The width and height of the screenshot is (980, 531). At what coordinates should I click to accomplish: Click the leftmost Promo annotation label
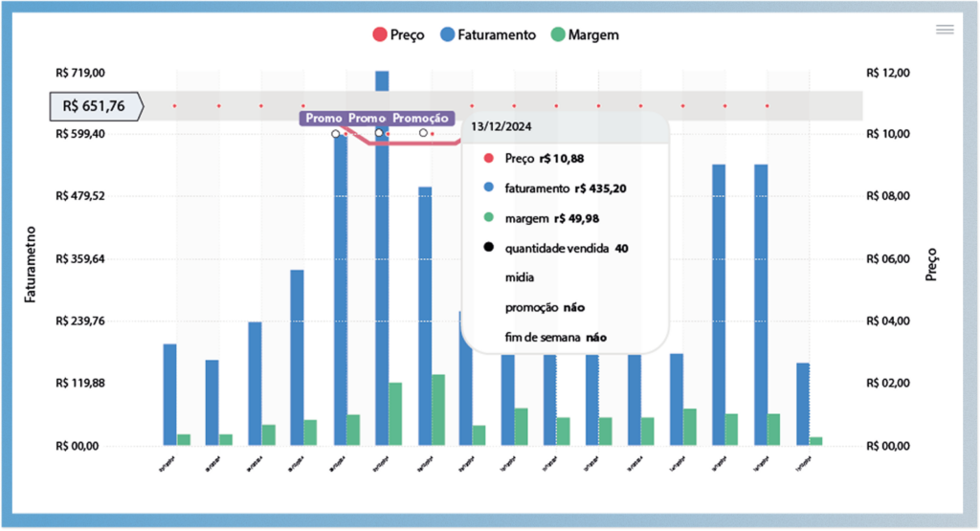tap(324, 118)
